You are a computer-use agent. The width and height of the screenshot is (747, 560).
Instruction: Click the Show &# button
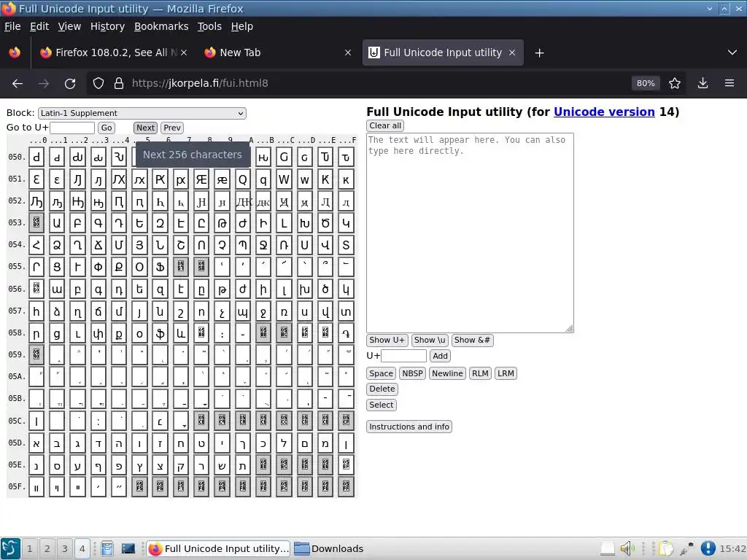pyautogui.click(x=472, y=340)
